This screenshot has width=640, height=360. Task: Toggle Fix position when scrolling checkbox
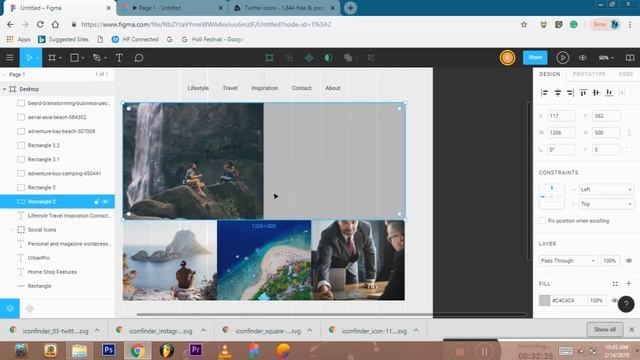coord(542,221)
